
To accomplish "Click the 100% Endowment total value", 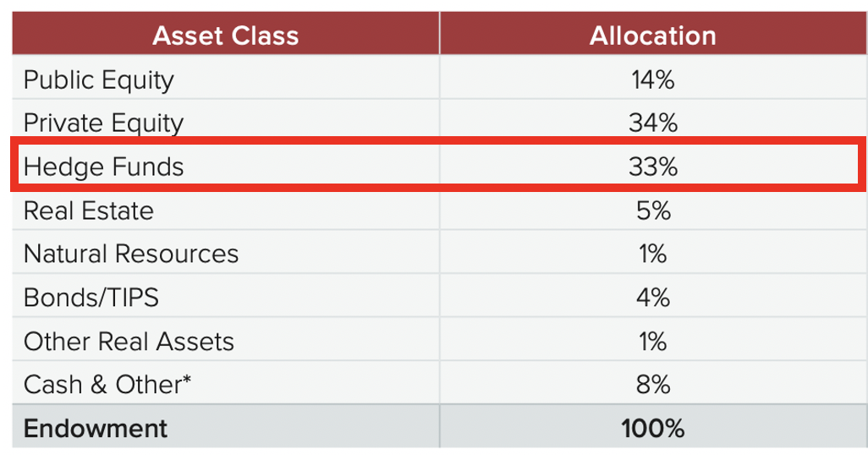I will 652,428.
